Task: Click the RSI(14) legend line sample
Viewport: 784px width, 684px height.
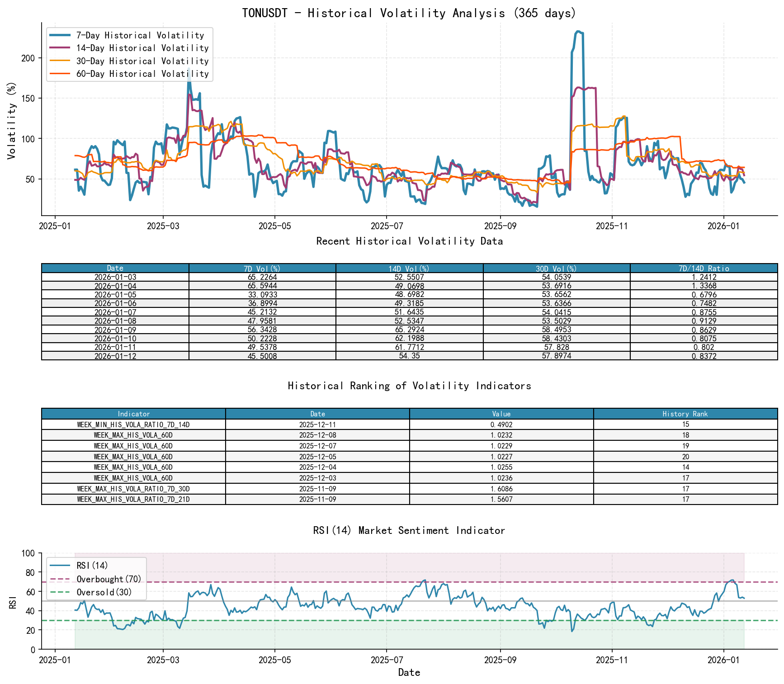Action: pos(61,565)
